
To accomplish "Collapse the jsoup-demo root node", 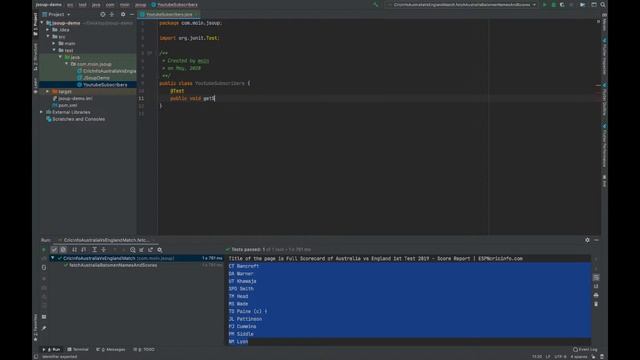I will [x=42, y=23].
